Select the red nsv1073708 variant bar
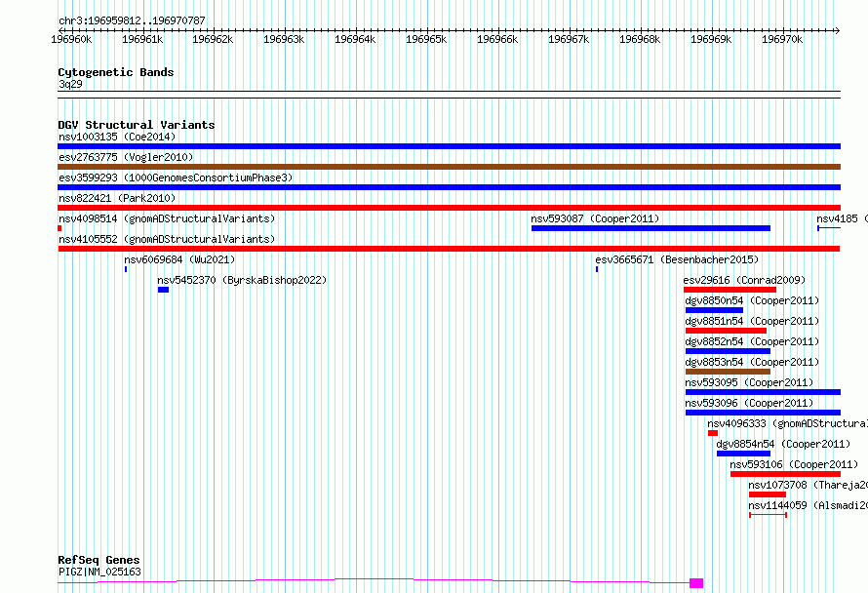The height and width of the screenshot is (593, 868). click(768, 494)
